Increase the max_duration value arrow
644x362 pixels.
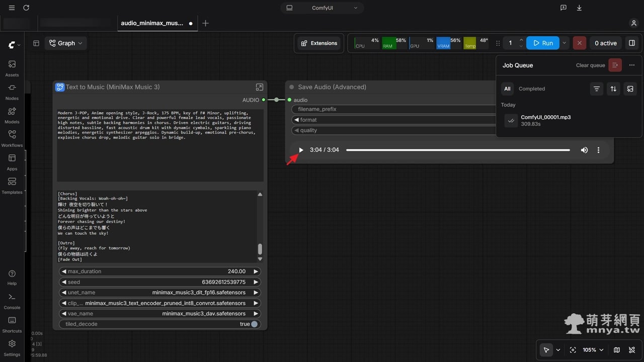click(256, 271)
